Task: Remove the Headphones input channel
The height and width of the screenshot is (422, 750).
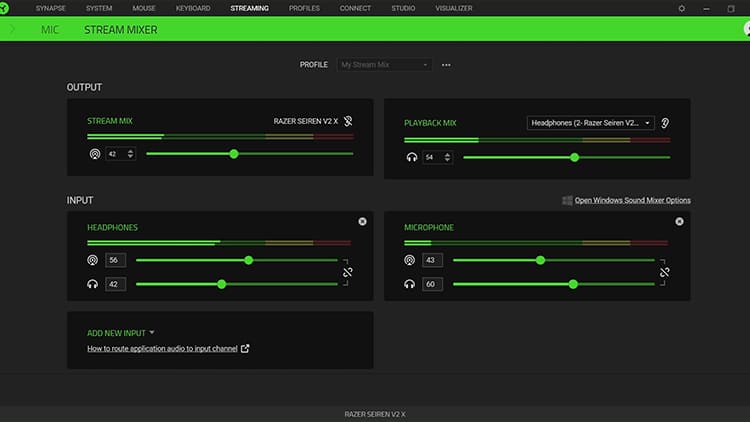Action: pyautogui.click(x=362, y=221)
